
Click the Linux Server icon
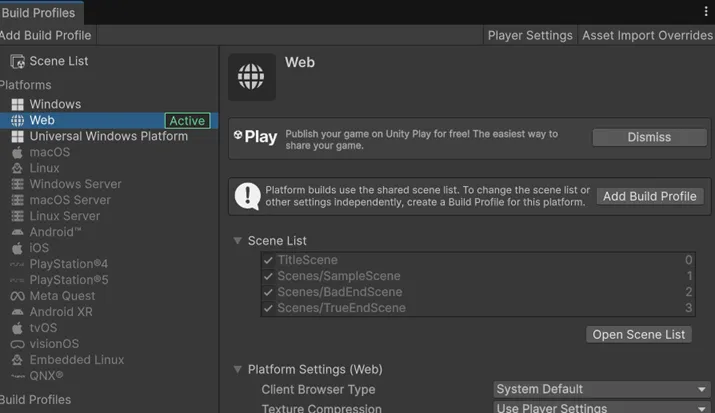click(17, 216)
